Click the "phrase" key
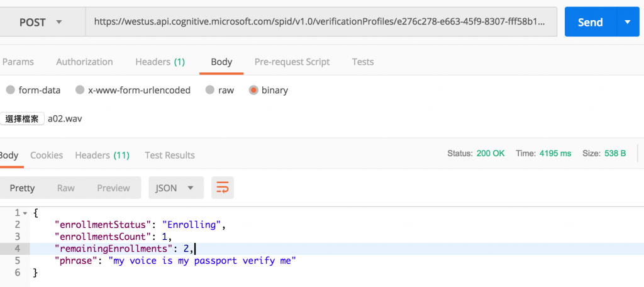This screenshot has height=287, width=644. point(77,261)
